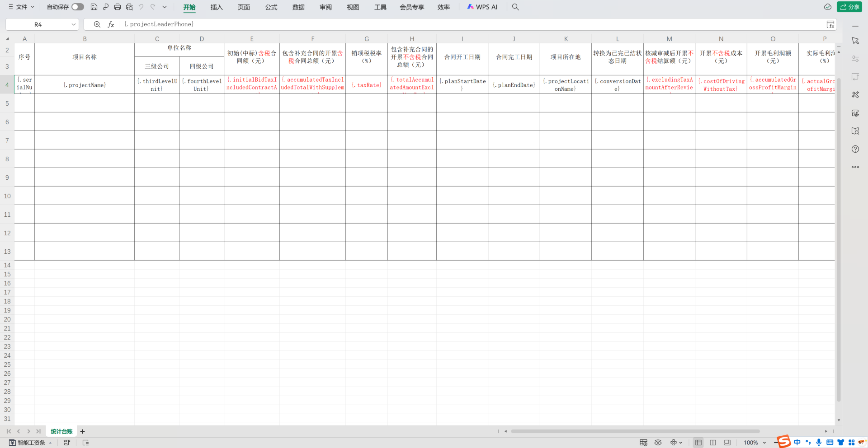Open the reading mode crosshair dropdown

676,443
